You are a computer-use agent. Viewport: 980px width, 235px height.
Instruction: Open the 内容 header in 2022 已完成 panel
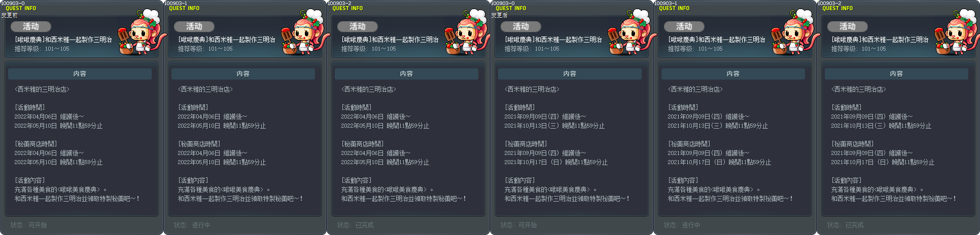[406, 74]
